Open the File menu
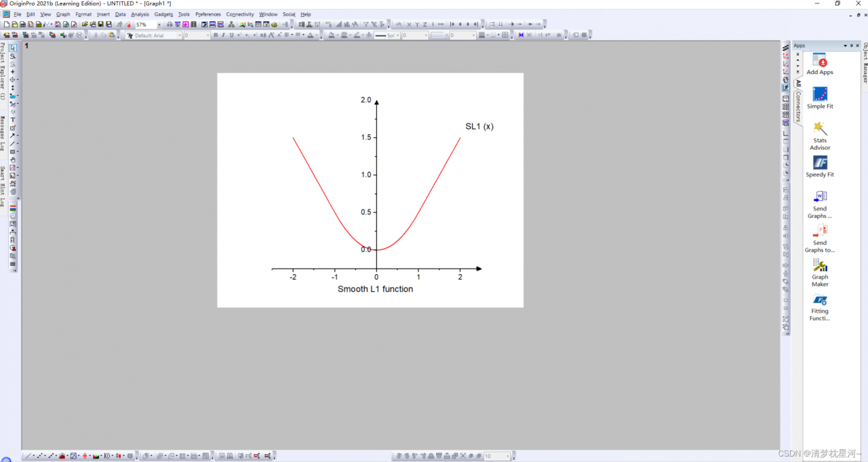Image resolution: width=868 pixels, height=462 pixels. click(x=18, y=14)
